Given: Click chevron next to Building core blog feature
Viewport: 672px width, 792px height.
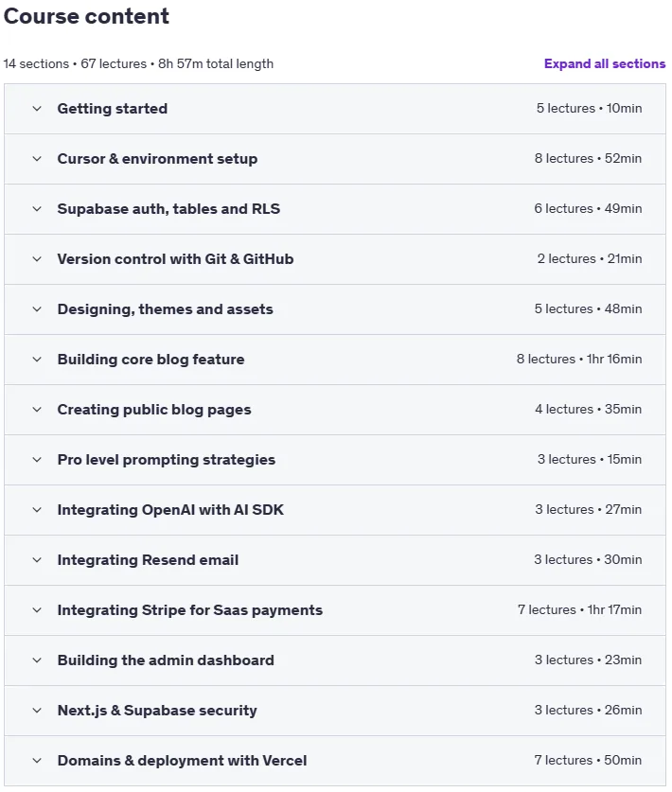Looking at the screenshot, I should click(37, 360).
